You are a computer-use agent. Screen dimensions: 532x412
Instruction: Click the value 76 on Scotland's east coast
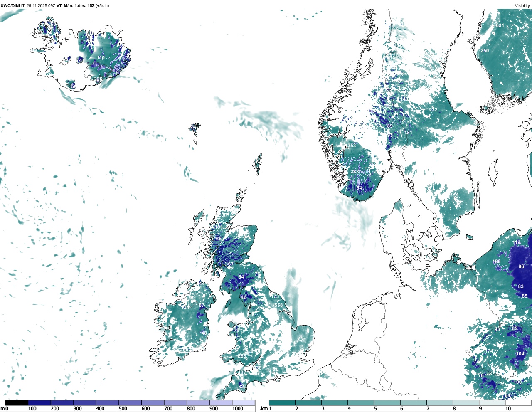tap(257, 274)
